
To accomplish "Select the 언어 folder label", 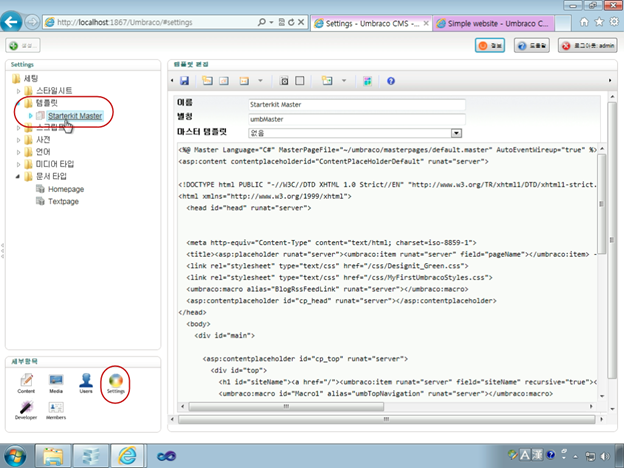I will tap(43, 152).
